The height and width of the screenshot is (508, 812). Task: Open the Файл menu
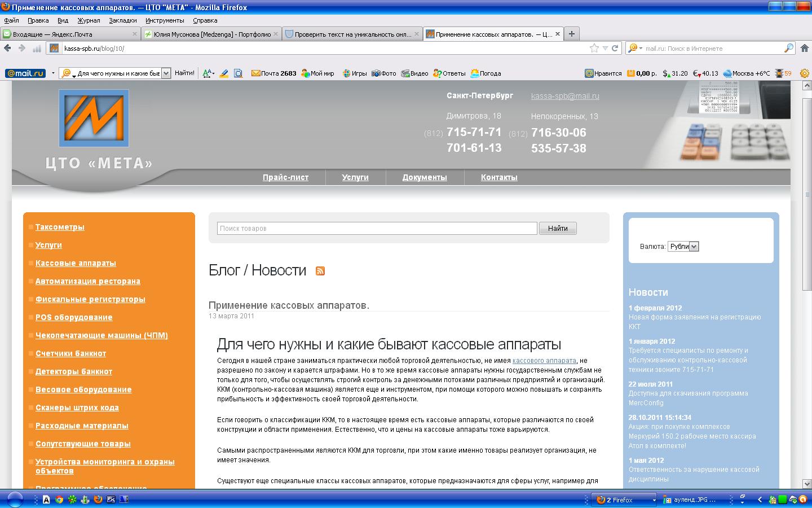pyautogui.click(x=11, y=20)
